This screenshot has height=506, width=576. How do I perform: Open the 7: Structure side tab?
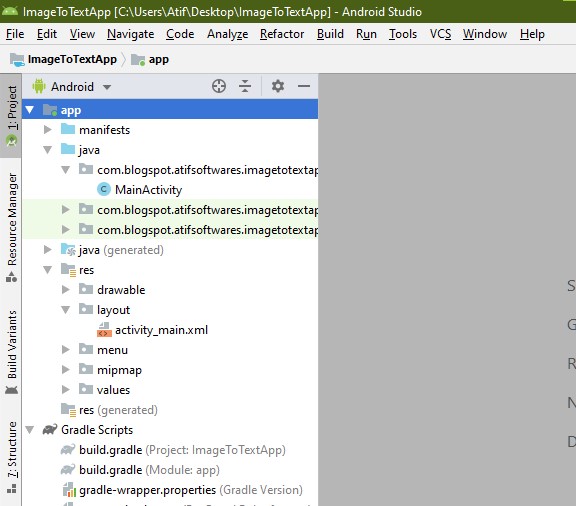(11, 457)
